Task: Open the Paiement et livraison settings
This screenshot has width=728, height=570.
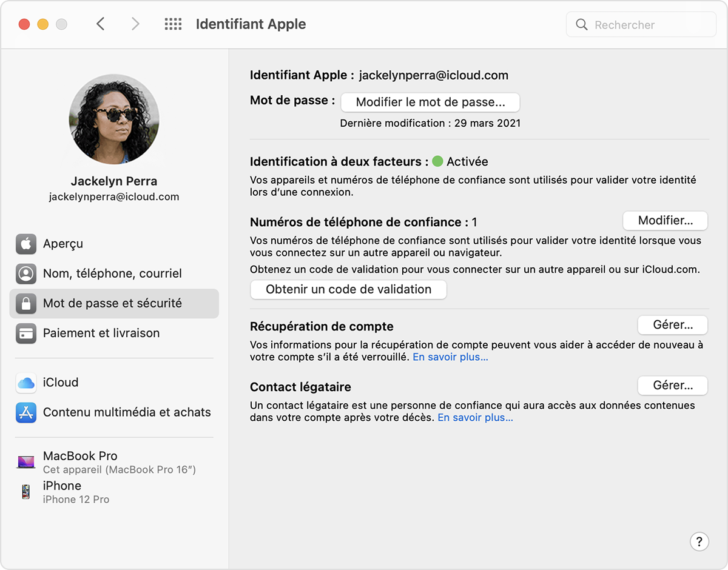Action: (101, 333)
